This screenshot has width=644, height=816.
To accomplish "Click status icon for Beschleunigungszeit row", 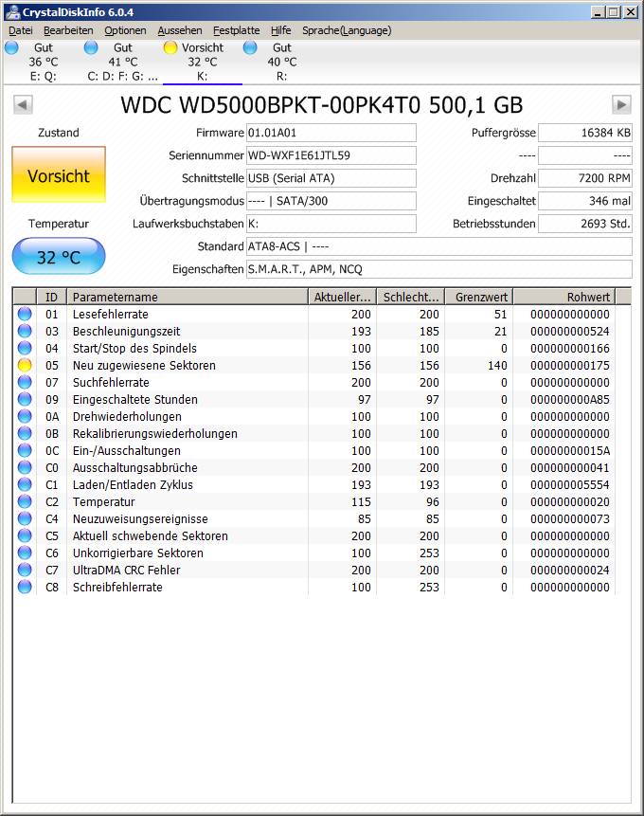I will [x=25, y=331].
